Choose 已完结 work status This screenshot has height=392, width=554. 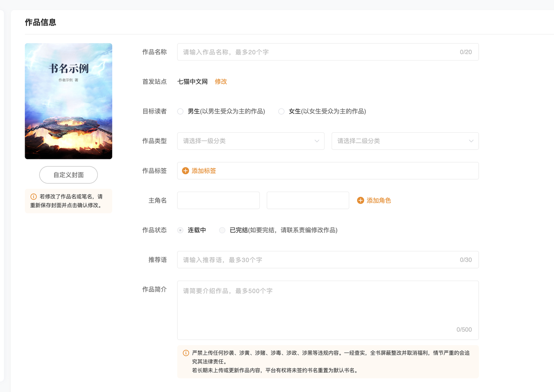point(222,230)
